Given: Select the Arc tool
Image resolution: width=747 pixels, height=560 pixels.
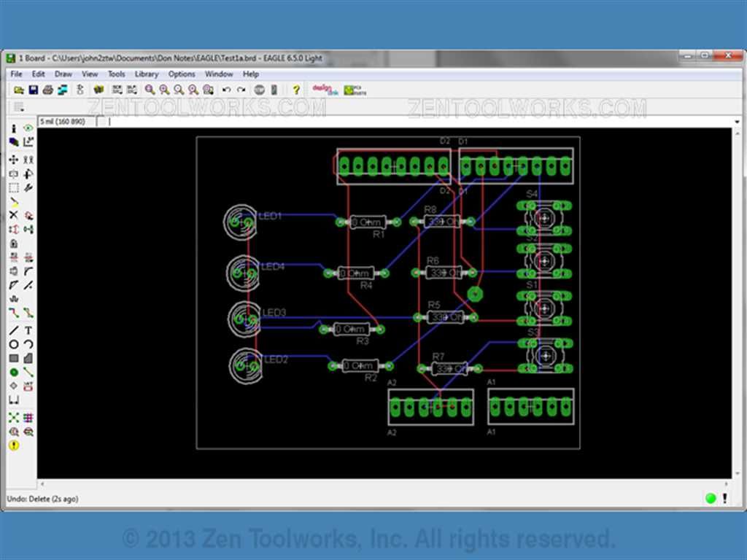Looking at the screenshot, I should tap(28, 344).
